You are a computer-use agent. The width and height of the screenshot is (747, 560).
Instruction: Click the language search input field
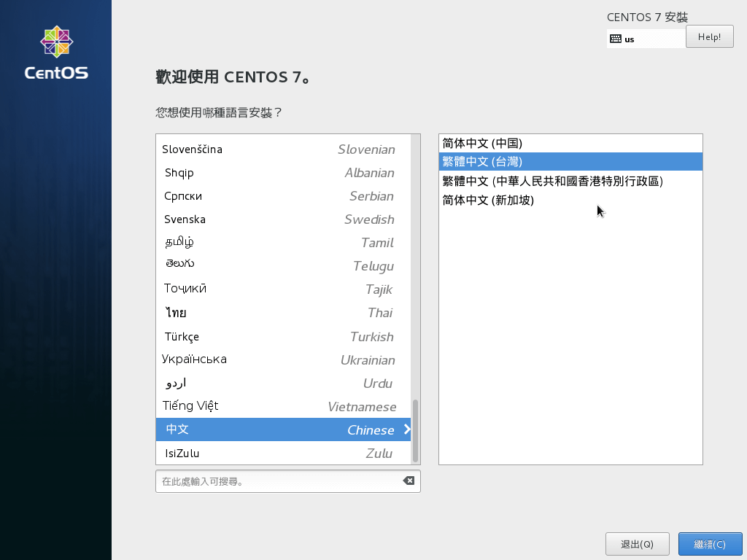coord(277,481)
